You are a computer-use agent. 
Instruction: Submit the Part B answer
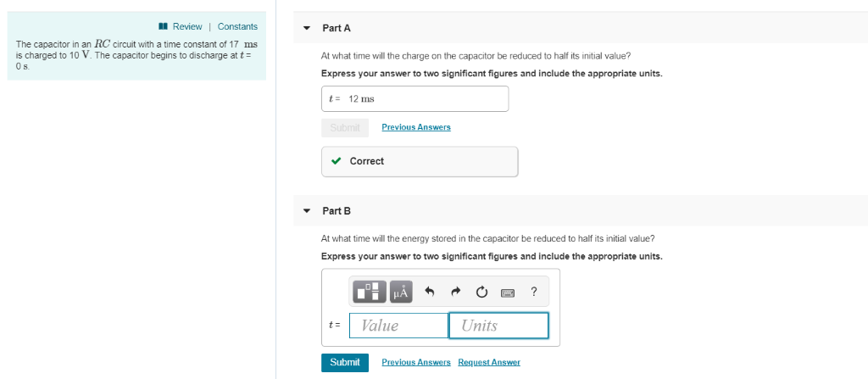[345, 362]
